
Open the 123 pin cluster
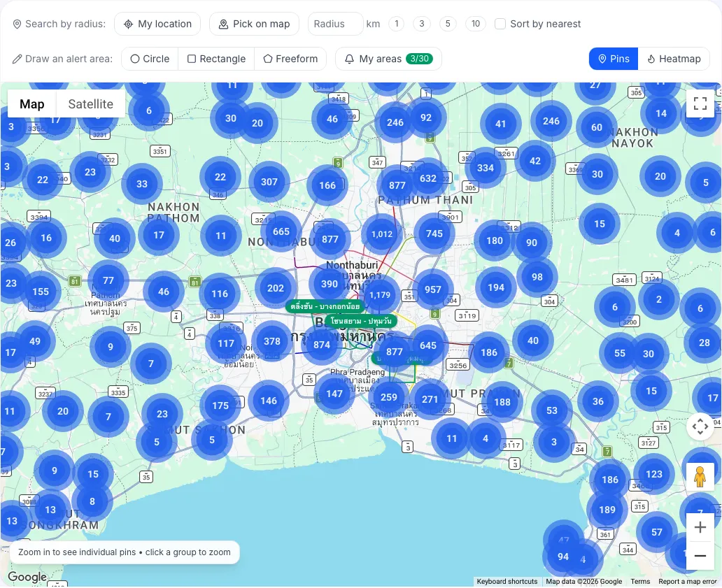654,474
